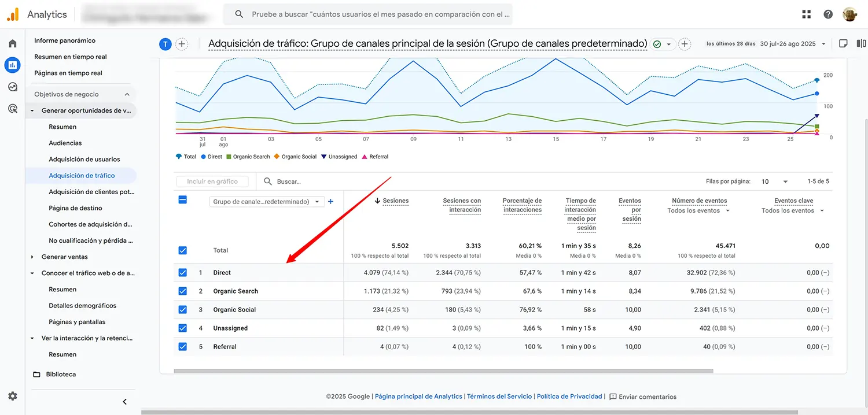The height and width of the screenshot is (415, 868).
Task: Open the Advertising icon in the left rail
Action: coord(12,109)
